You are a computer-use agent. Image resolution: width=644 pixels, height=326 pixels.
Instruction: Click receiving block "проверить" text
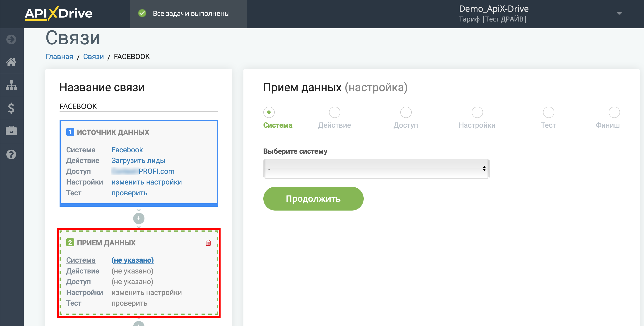(x=129, y=303)
